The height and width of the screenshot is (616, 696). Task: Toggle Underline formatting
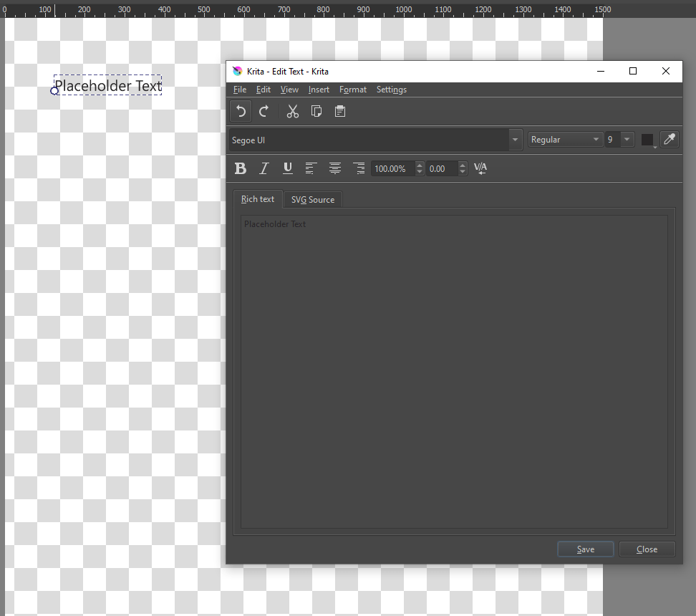coord(288,168)
